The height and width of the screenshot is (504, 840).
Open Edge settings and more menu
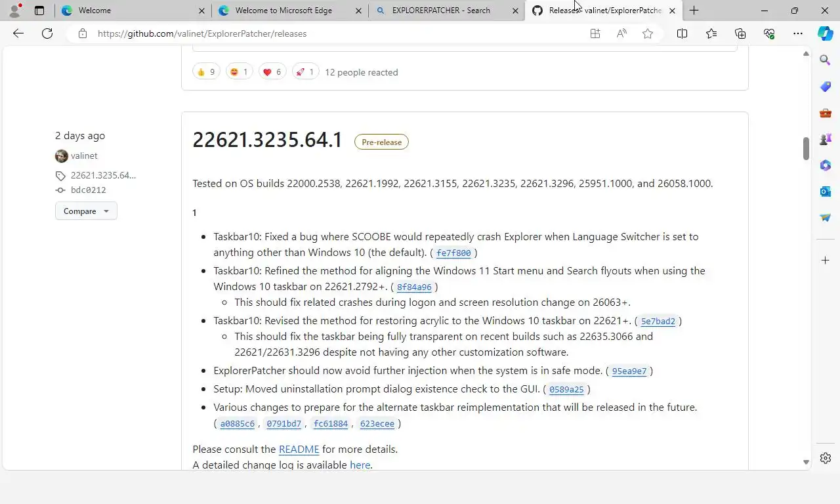tap(798, 33)
